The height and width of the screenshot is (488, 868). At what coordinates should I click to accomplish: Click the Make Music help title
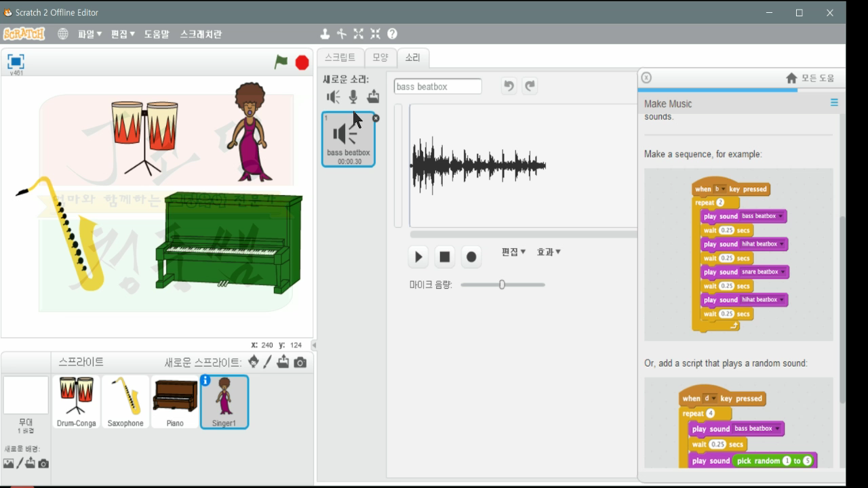pyautogui.click(x=668, y=104)
